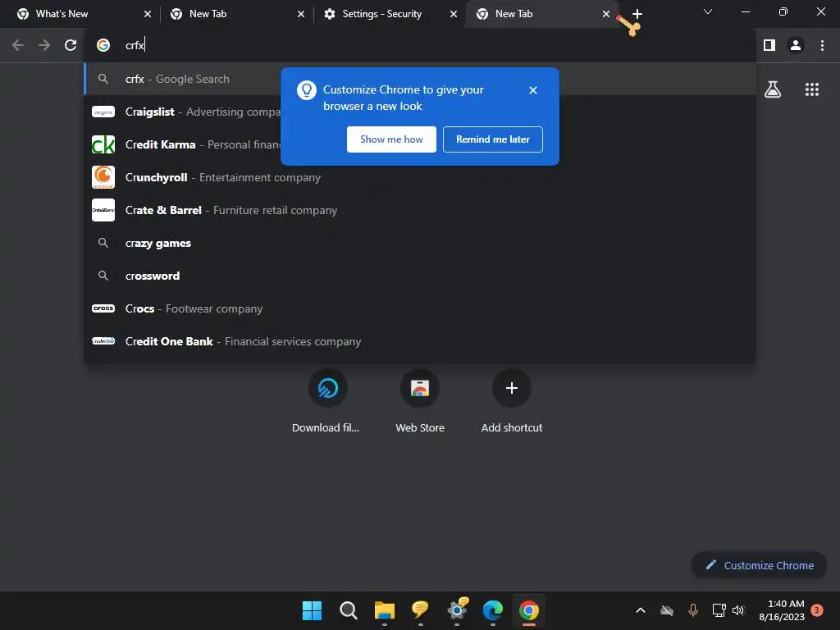The image size is (840, 630).
Task: Close the first New Tab
Action: (x=301, y=14)
